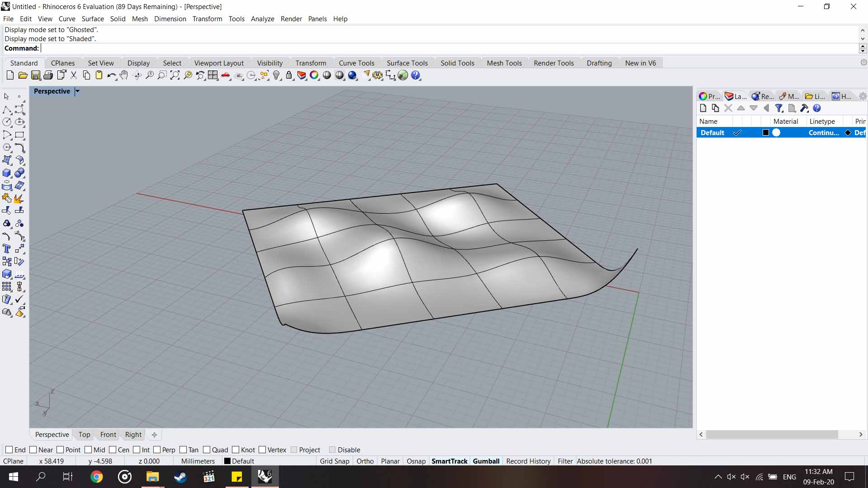The width and height of the screenshot is (868, 488).
Task: Click the Record History status button
Action: (x=528, y=460)
